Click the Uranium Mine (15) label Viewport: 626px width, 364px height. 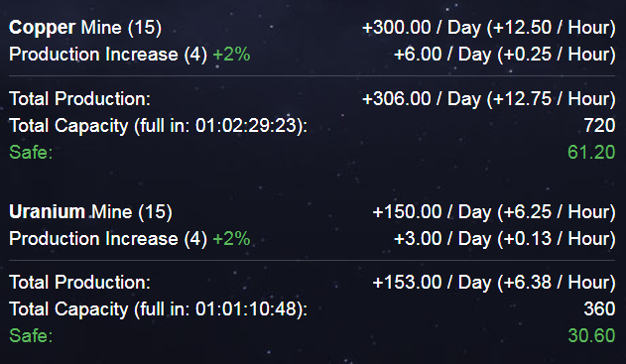pyautogui.click(x=90, y=212)
